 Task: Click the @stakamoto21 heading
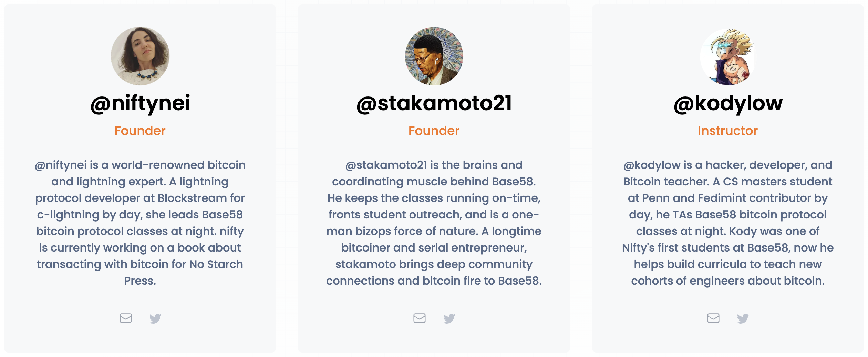click(434, 103)
